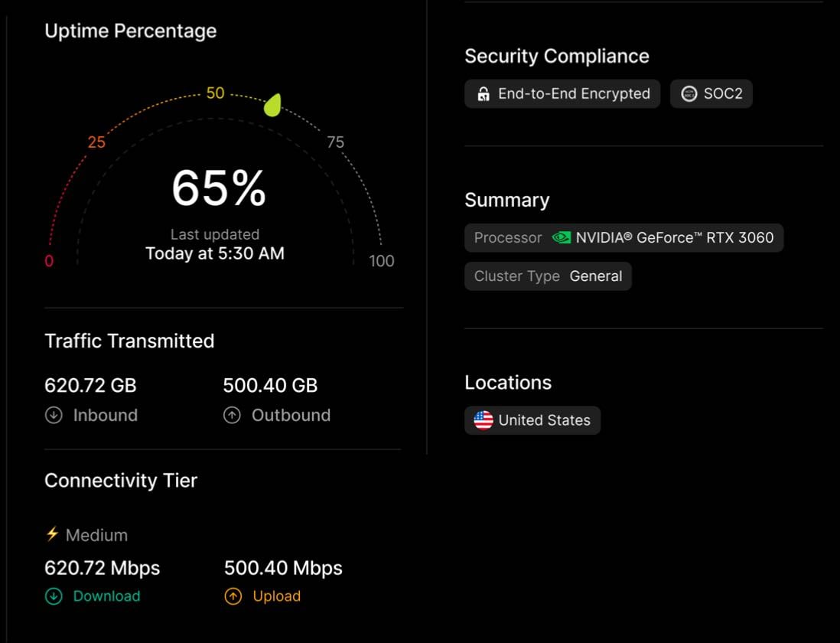The height and width of the screenshot is (643, 840).
Task: Click the green Download arrow icon
Action: [x=54, y=596]
